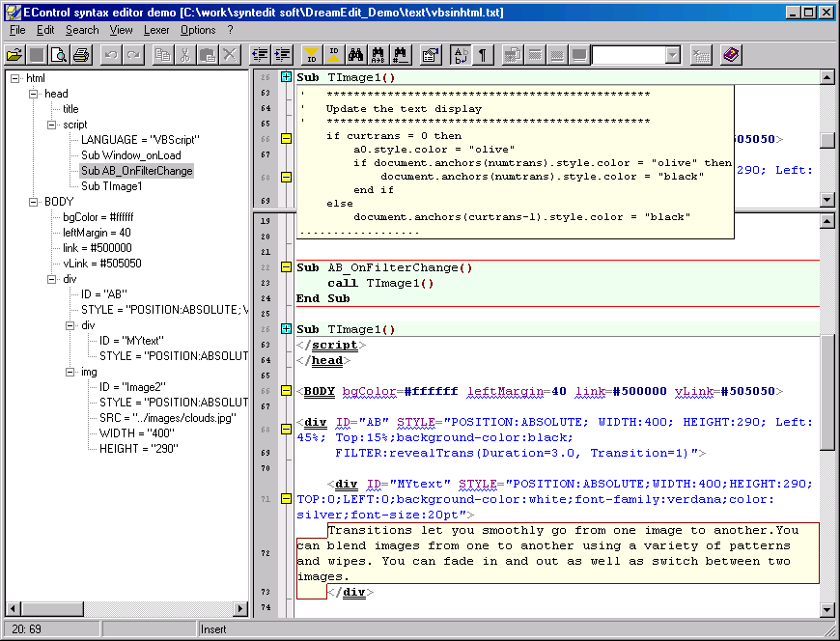Screen dimensions: 840x641
Task: Toggle the paragraph marks ¶ button
Action: pyautogui.click(x=483, y=55)
